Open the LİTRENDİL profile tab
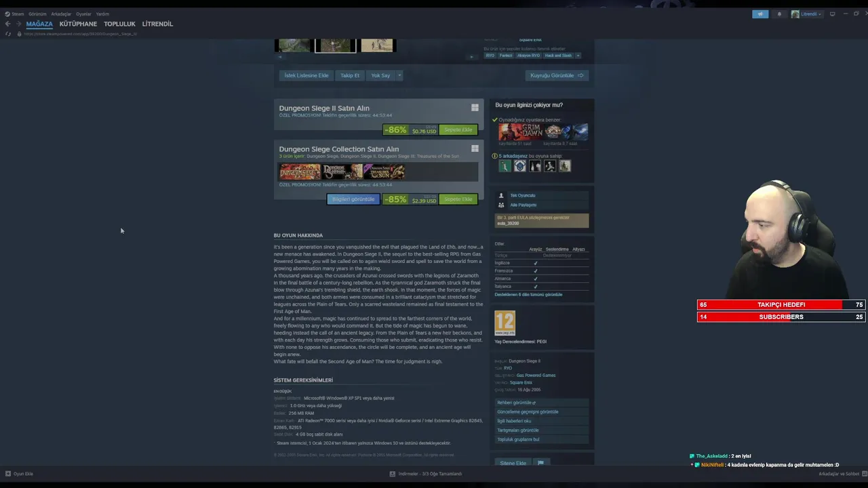Image resolution: width=868 pixels, height=488 pixels. coord(157,24)
